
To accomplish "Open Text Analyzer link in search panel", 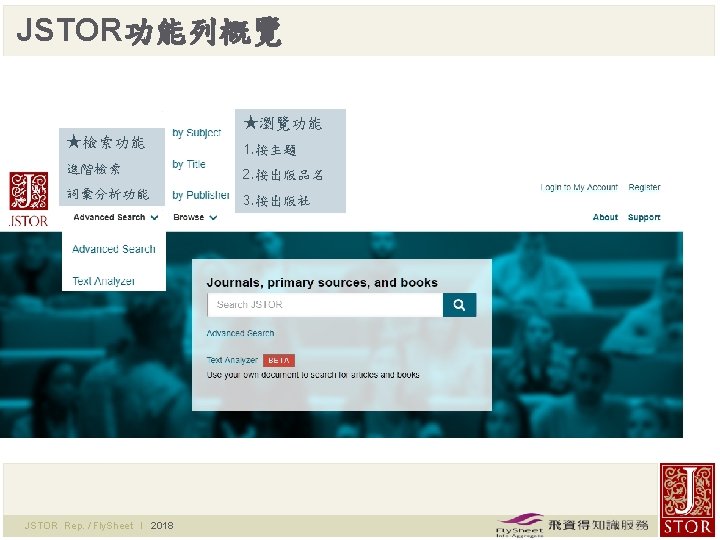I will pyautogui.click(x=232, y=360).
